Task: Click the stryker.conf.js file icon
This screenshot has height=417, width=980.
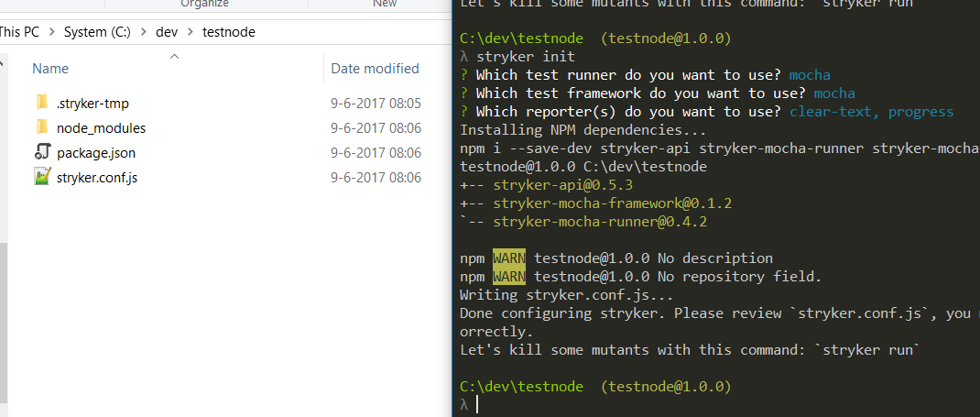Action: pyautogui.click(x=42, y=177)
